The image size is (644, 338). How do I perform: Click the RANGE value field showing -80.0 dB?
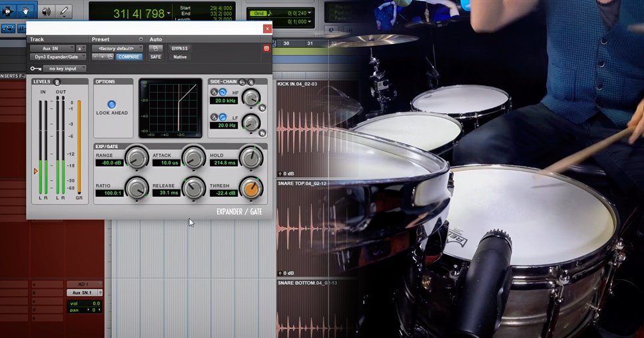click(x=109, y=162)
